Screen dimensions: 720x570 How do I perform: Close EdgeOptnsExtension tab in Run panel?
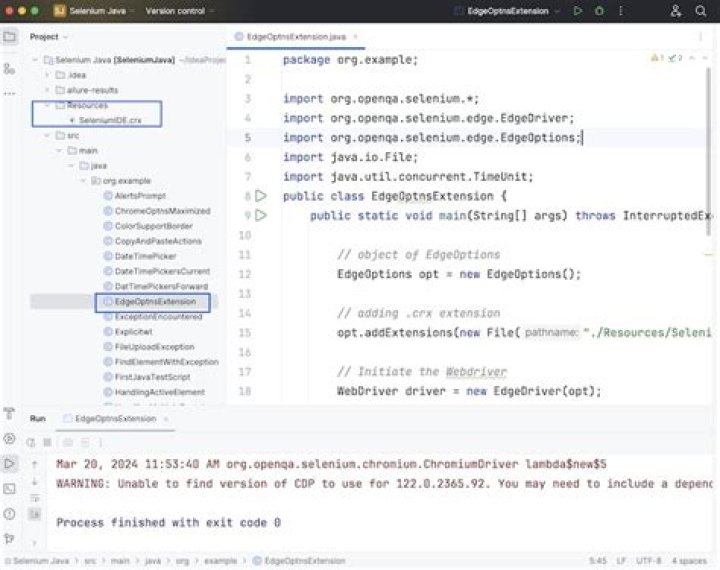click(166, 419)
